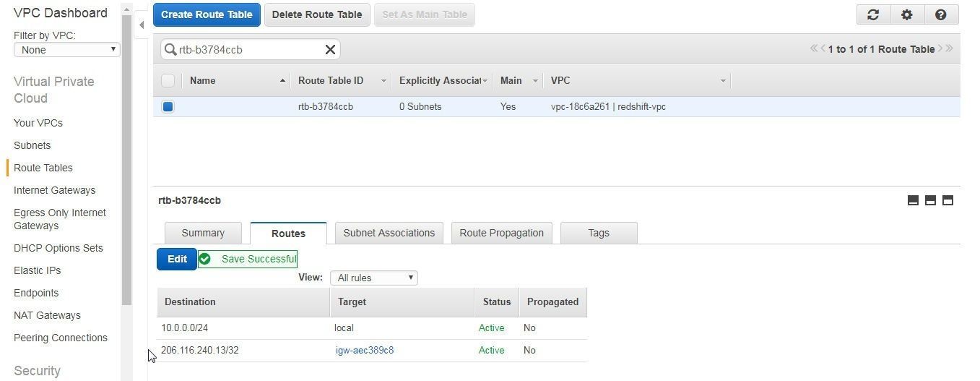Clear the search field with X icon
This screenshot has width=980, height=381.
330,49
